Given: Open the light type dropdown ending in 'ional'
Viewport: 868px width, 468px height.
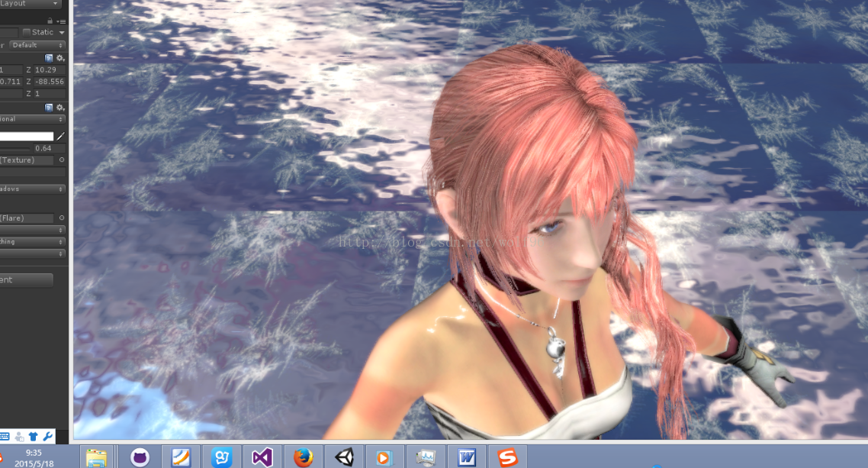Looking at the screenshot, I should tap(33, 119).
